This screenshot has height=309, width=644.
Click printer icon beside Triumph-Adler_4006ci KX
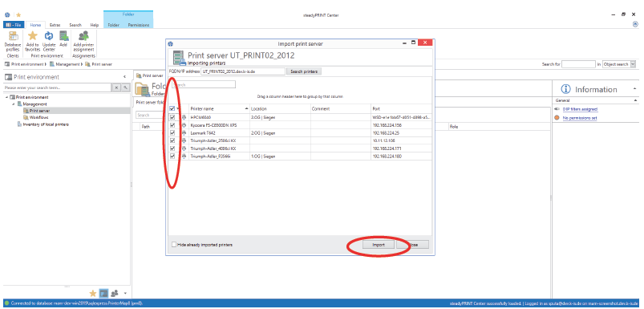[184, 148]
